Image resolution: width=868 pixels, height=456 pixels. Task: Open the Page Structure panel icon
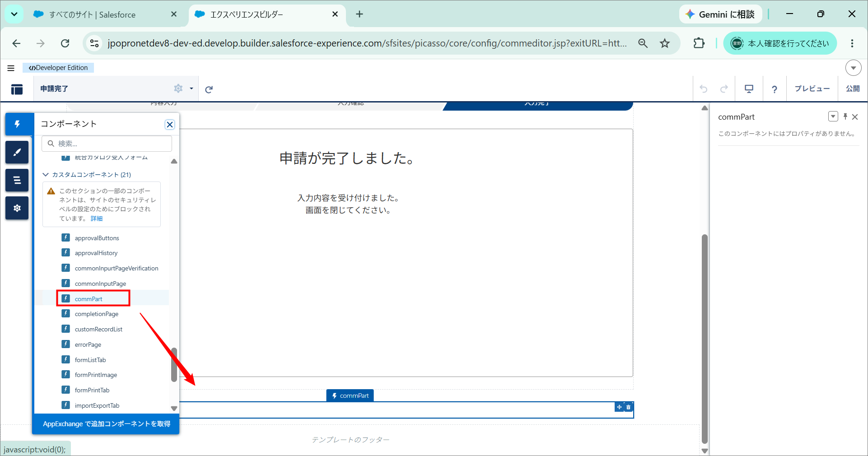[x=17, y=180]
